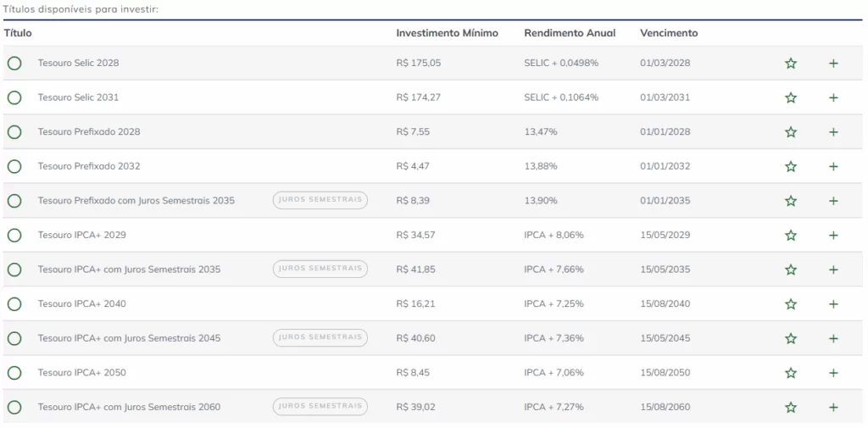Expand Tesouro IPCA+ Juros Semestrais 2035 plus

click(833, 270)
